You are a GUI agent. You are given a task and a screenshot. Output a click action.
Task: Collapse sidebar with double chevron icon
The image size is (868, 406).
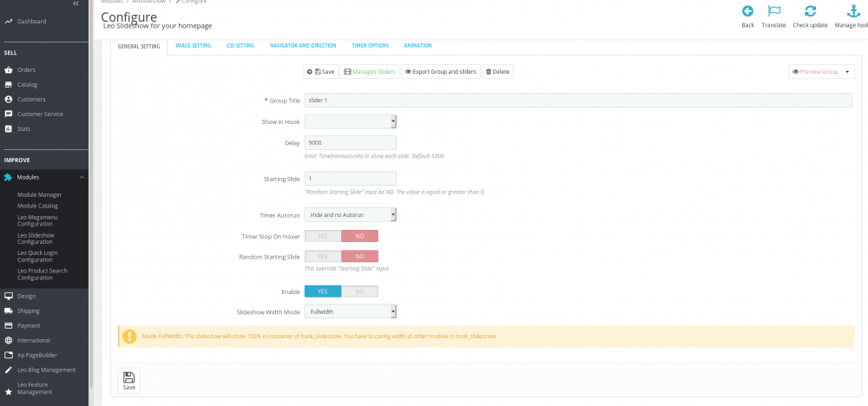click(x=76, y=3)
